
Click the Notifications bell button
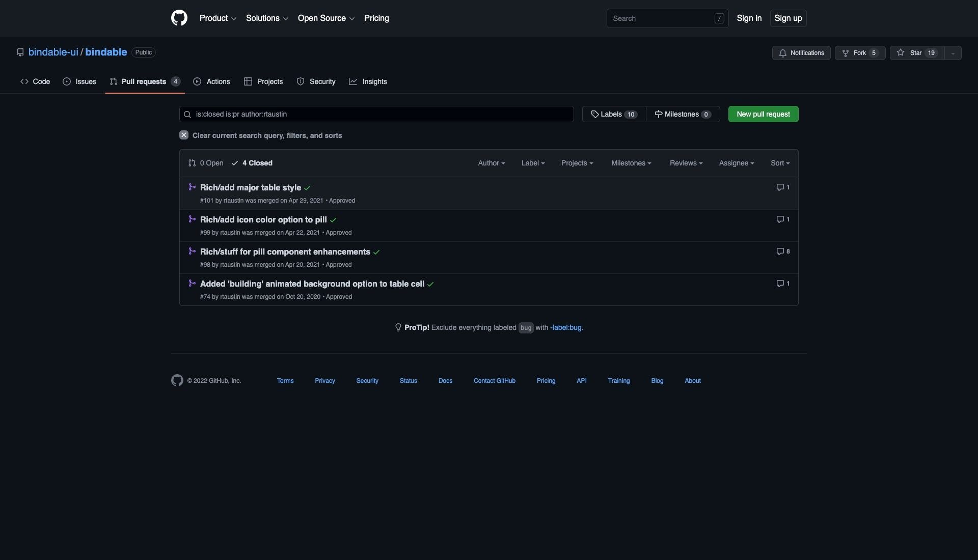[x=801, y=53]
